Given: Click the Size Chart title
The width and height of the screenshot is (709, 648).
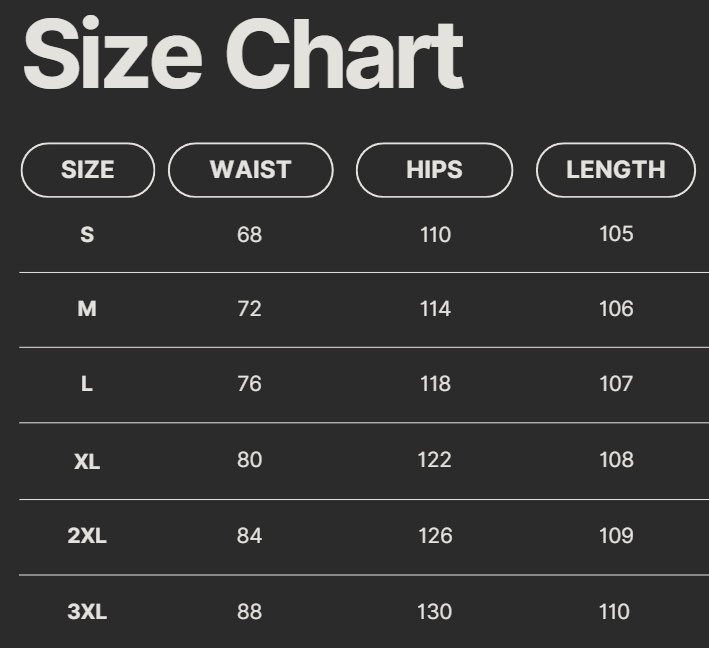Looking at the screenshot, I should point(243,55).
